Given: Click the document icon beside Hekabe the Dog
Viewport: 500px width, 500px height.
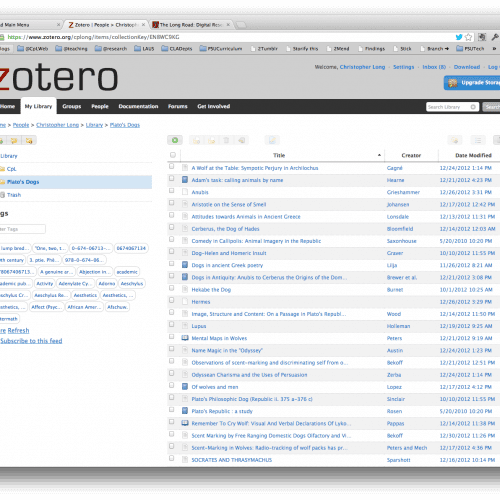Looking at the screenshot, I should (x=185, y=289).
